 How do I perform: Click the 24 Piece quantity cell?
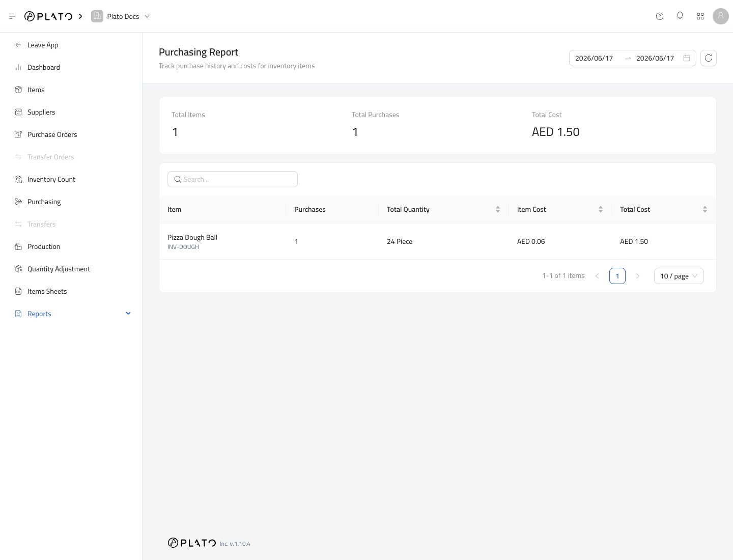(x=400, y=241)
